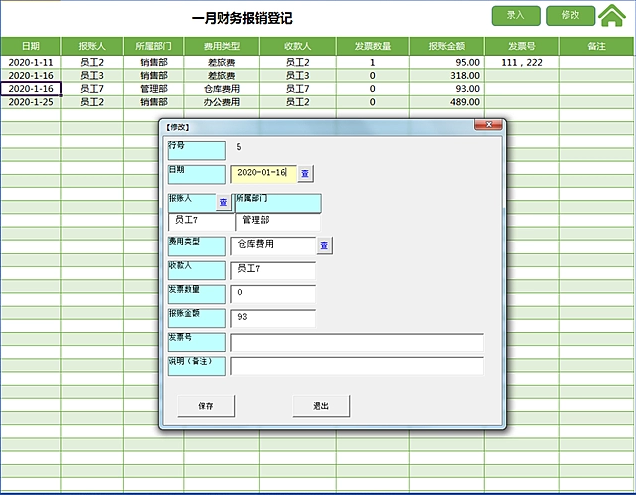The height and width of the screenshot is (495, 636).
Task: Exit the dialog with 退出 button
Action: tap(321, 406)
